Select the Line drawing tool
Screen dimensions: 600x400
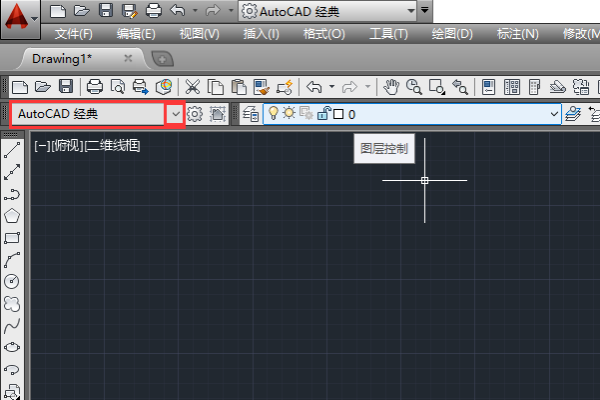pyautogui.click(x=13, y=150)
